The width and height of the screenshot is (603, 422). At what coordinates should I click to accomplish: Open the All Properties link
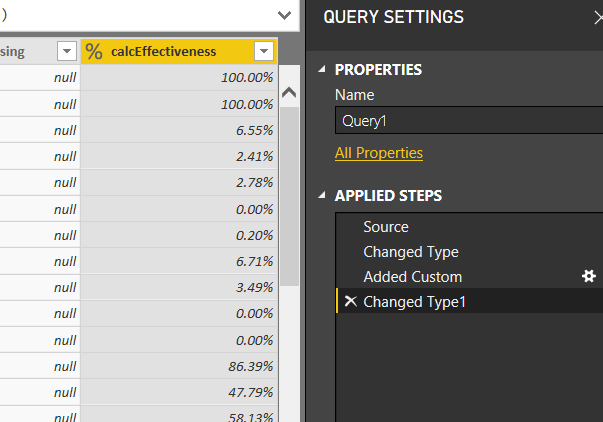379,153
